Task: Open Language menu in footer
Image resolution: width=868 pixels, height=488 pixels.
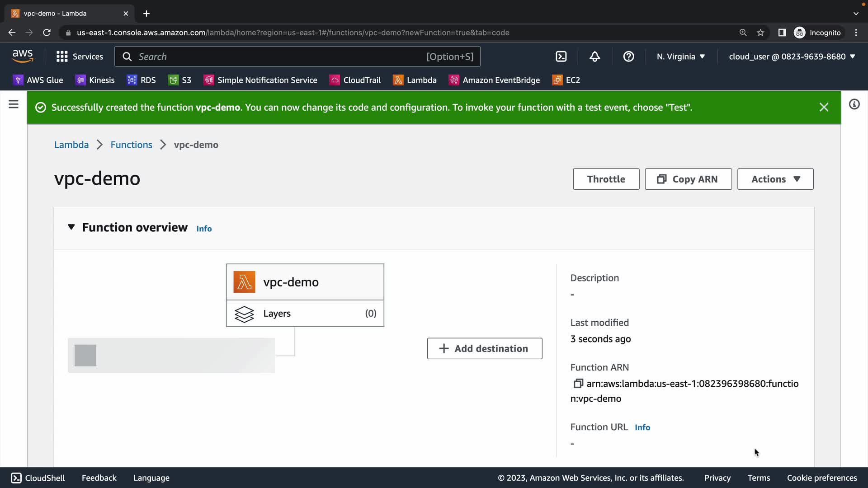Action: 151,478
